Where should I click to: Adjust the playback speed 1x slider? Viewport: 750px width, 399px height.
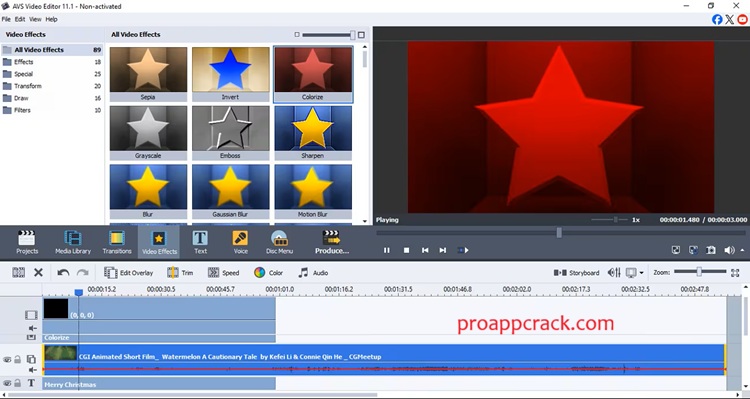point(616,220)
